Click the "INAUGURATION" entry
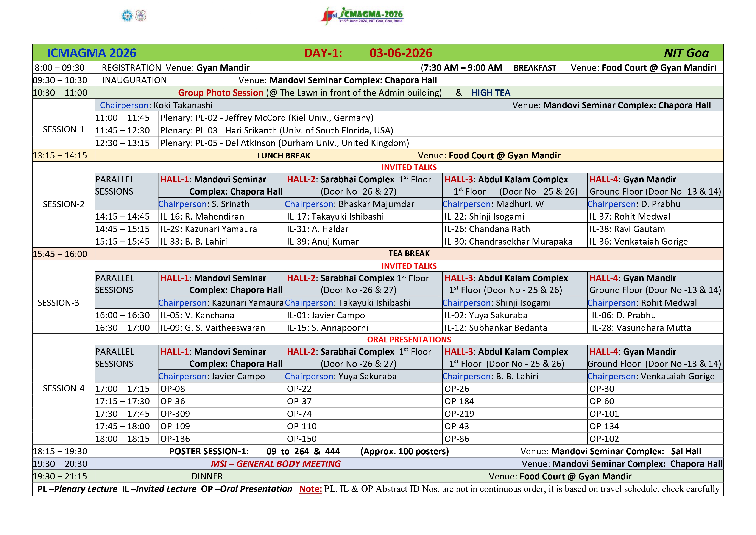756x535 pixels. click(134, 80)
